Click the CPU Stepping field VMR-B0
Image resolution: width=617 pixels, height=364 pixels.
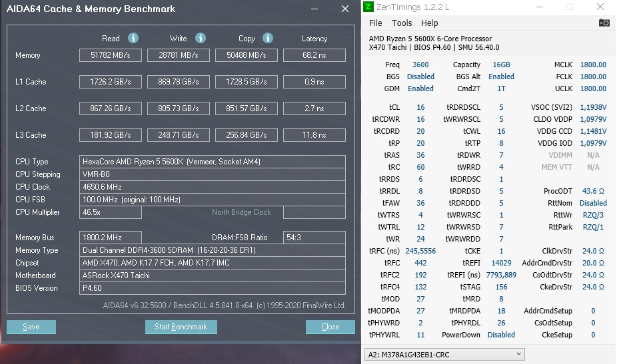tap(213, 174)
